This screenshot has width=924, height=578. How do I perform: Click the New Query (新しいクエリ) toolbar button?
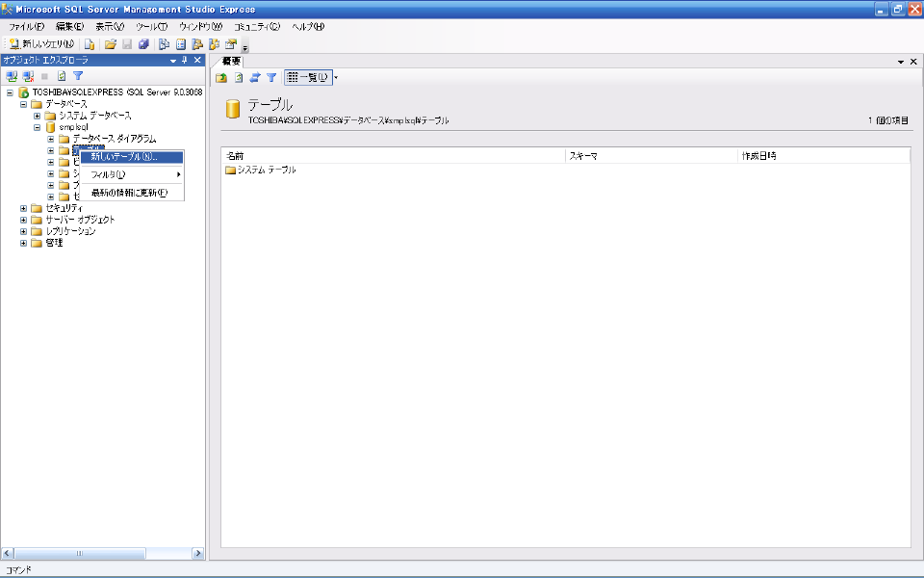pyautogui.click(x=41, y=44)
